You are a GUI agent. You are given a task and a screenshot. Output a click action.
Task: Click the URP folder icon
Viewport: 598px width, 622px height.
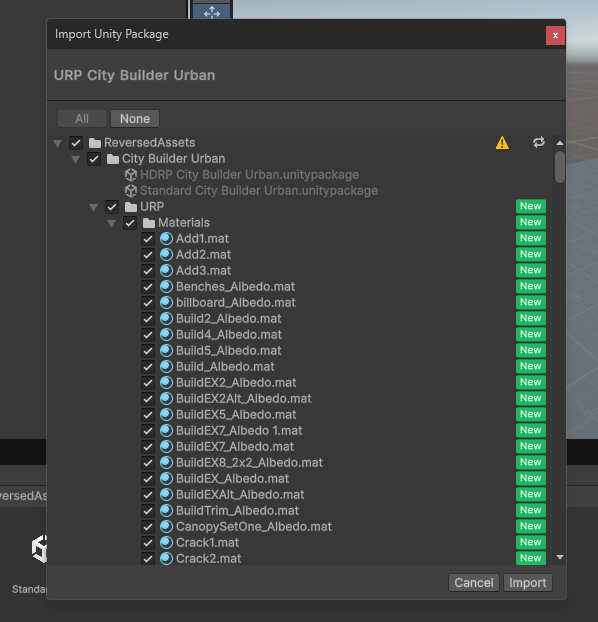(131, 207)
